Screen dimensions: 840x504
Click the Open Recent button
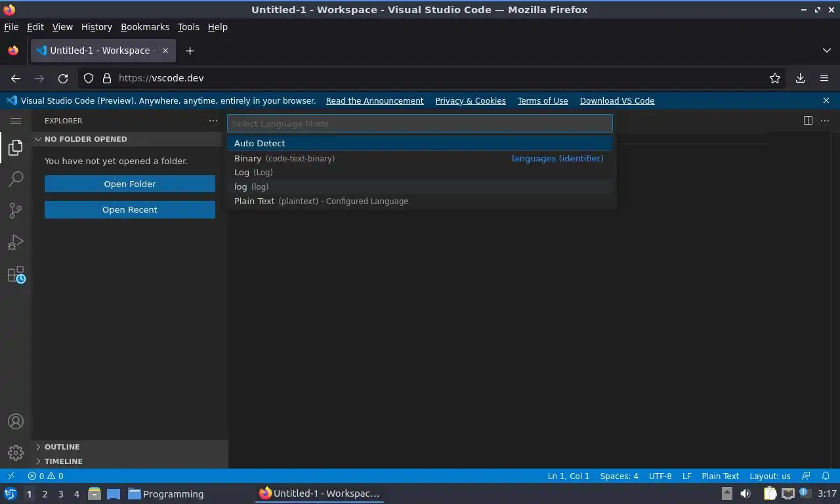130,209
